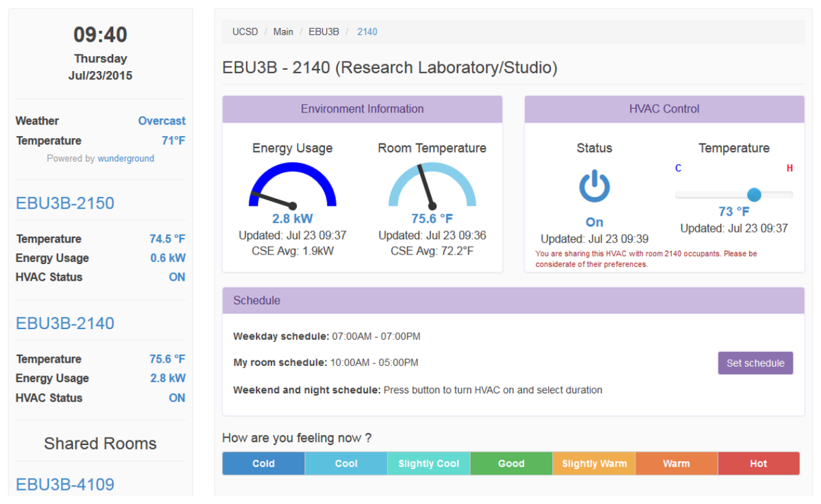Viewport: 821px width, 504px height.
Task: Open the wunderground weather link
Action: [126, 158]
